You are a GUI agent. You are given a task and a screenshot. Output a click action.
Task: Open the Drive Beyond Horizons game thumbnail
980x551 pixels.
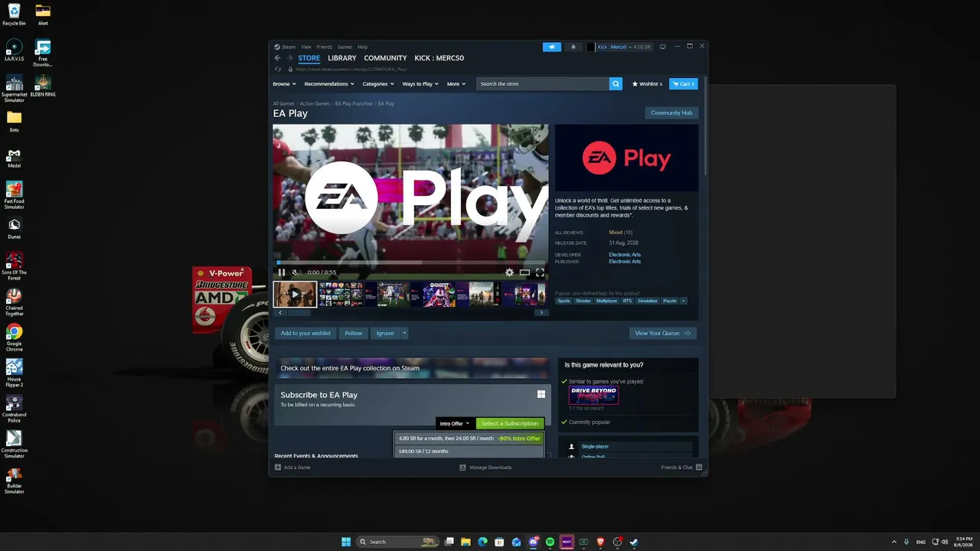click(593, 395)
